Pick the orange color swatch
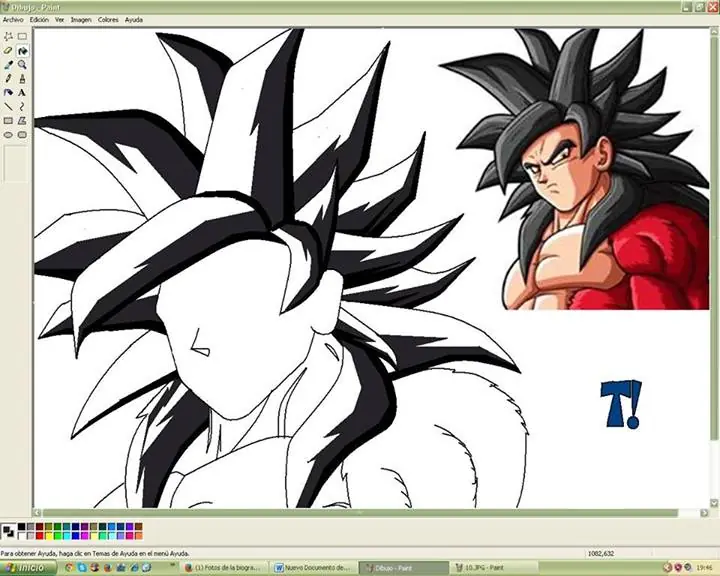Screen dimensions: 720x576 point(139,536)
